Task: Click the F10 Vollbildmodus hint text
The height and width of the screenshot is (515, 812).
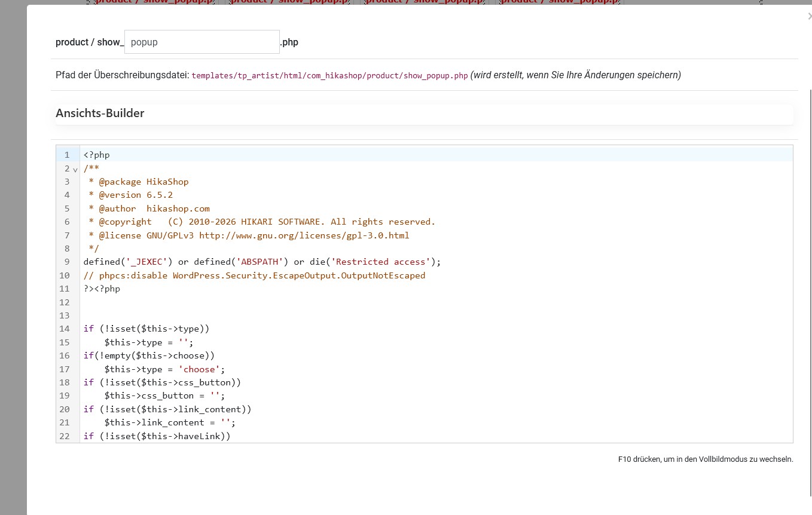Action: pyautogui.click(x=706, y=459)
